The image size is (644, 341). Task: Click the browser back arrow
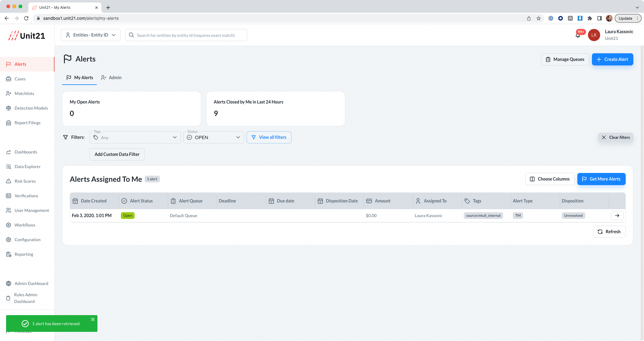tap(7, 18)
